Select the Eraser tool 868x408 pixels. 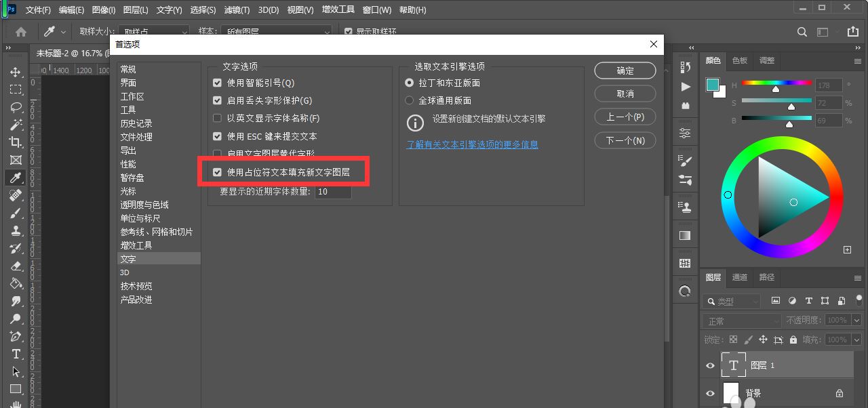(x=16, y=266)
